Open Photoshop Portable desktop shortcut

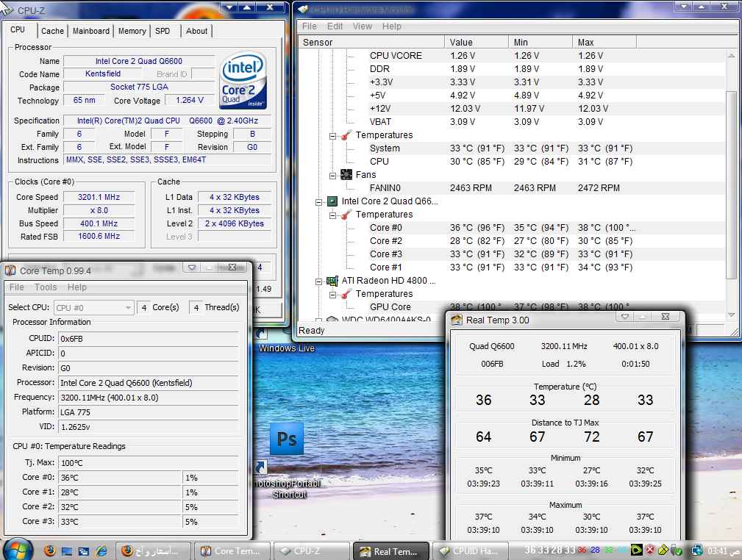point(287,460)
